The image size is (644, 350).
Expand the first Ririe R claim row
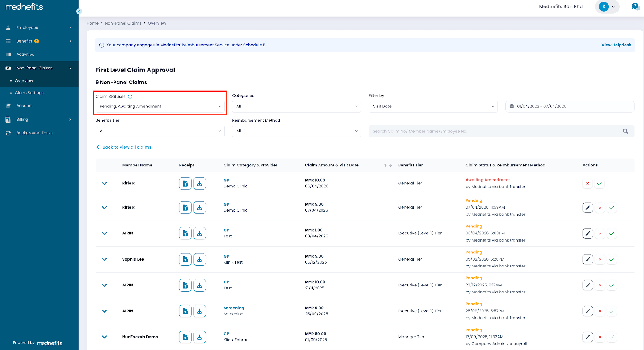[105, 183]
